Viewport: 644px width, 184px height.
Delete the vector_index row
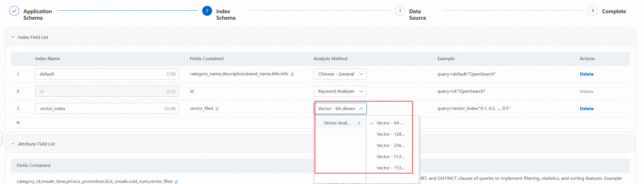[x=587, y=109]
